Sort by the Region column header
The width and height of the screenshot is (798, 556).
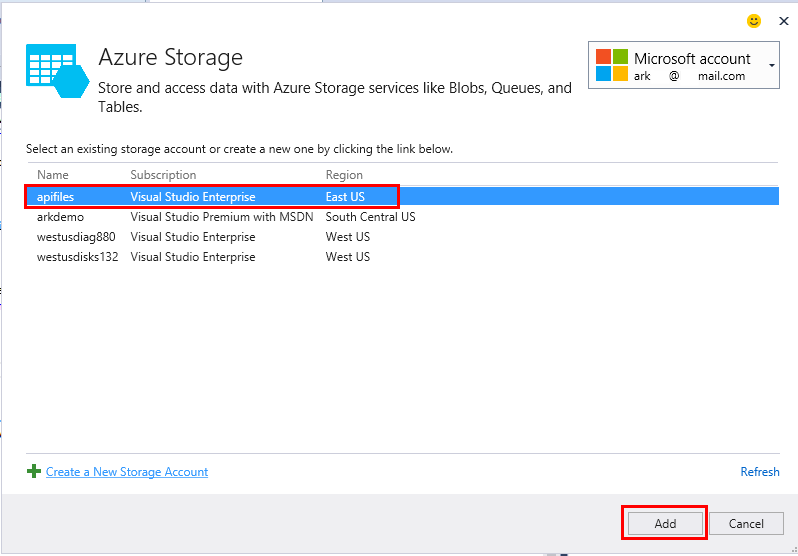pos(344,175)
